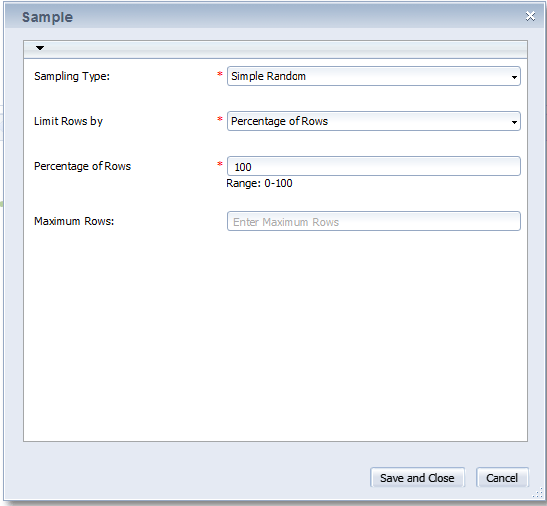Image resolution: width=547 pixels, height=506 pixels.
Task: Click the red asterisk beside Percentage of Rows
Action: pos(220,164)
